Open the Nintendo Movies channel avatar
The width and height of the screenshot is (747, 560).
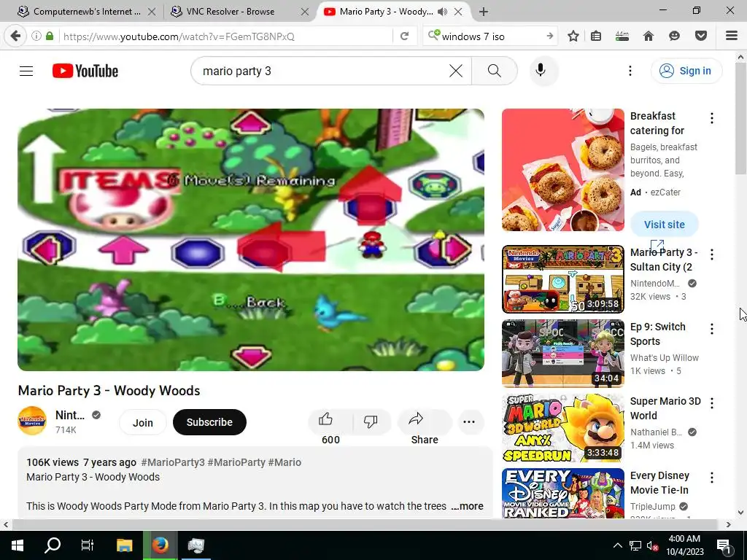coord(32,421)
